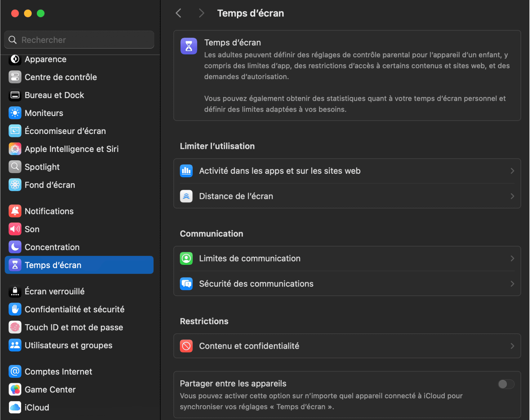Click the back navigation arrow
Image resolution: width=530 pixels, height=420 pixels.
178,13
